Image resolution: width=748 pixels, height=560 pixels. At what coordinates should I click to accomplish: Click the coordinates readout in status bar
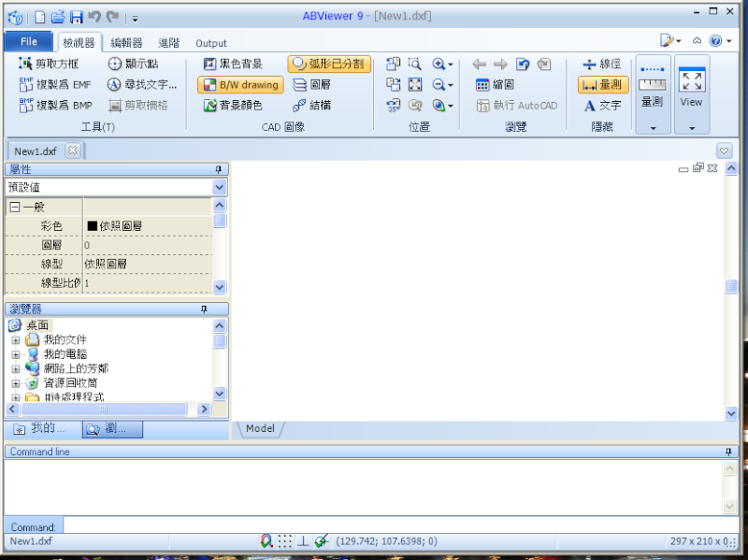coord(386,541)
